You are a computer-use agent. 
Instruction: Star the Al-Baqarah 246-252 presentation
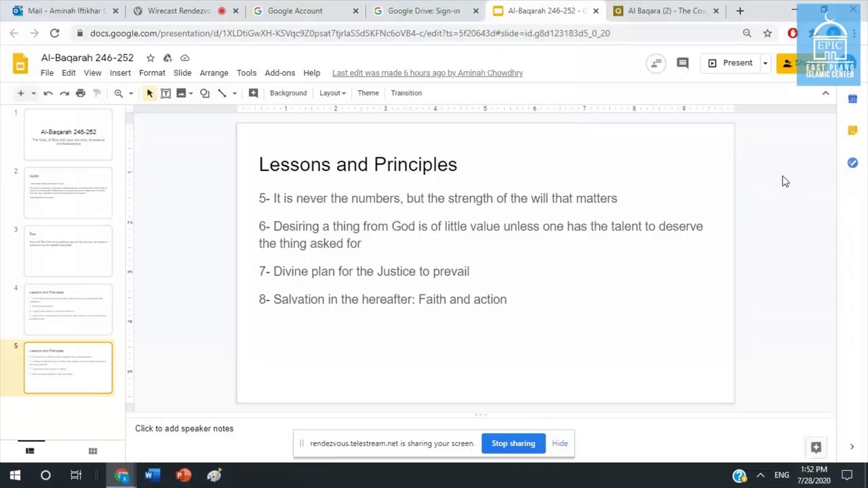(x=151, y=58)
